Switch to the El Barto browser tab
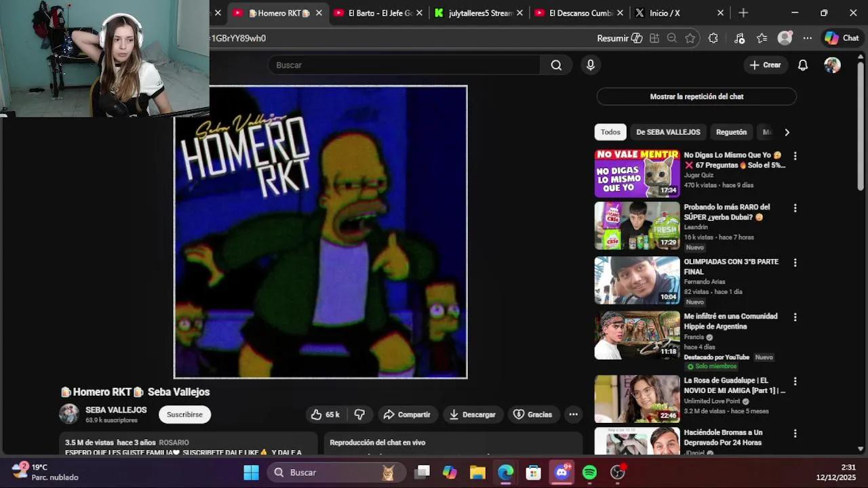The image size is (868, 488). point(377,12)
